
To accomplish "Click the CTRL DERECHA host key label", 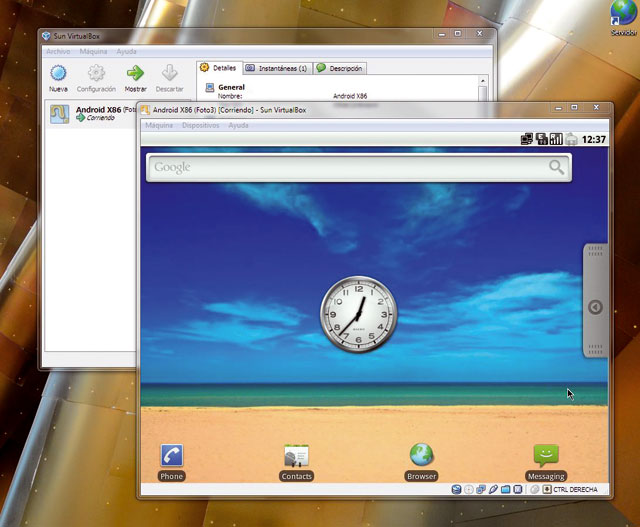I will point(575,489).
